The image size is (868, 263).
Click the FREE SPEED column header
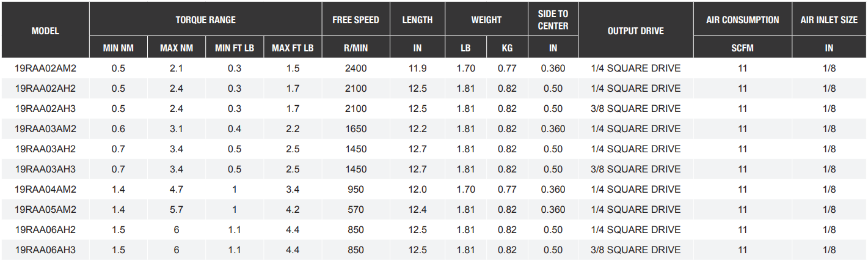[356, 20]
